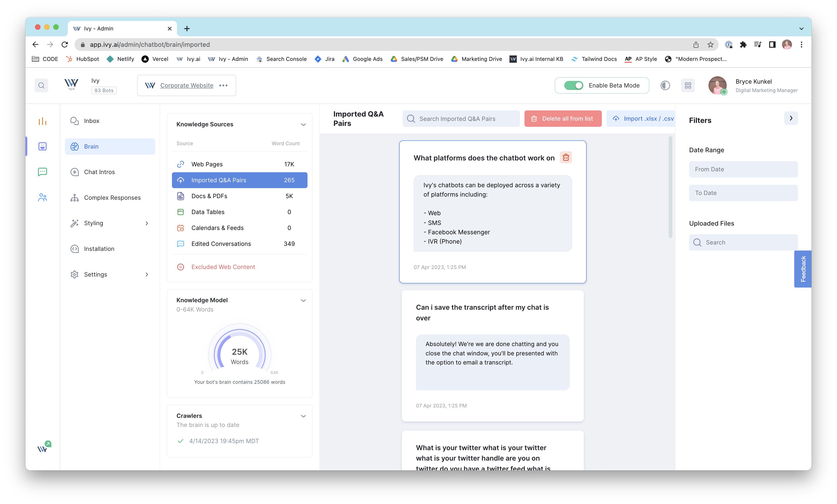Open the apps grid icon near the avatar

pos(688,85)
